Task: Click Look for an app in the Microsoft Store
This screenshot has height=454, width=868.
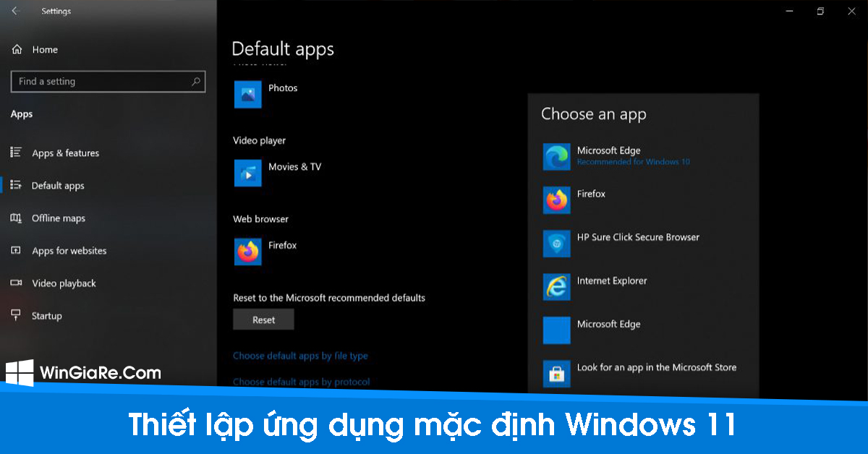Action: pyautogui.click(x=657, y=367)
